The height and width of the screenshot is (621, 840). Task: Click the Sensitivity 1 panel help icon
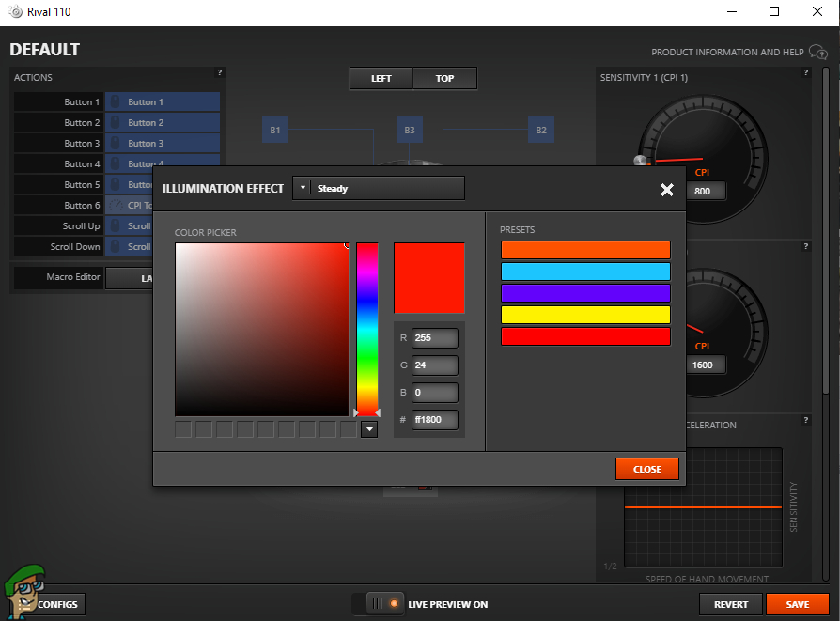click(x=805, y=72)
